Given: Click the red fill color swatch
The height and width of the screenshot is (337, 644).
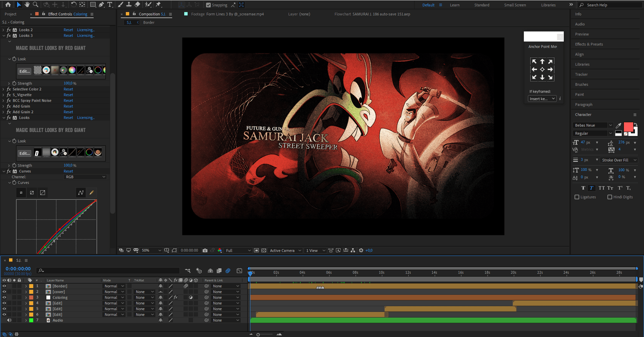Looking at the screenshot, I should pyautogui.click(x=628, y=127).
